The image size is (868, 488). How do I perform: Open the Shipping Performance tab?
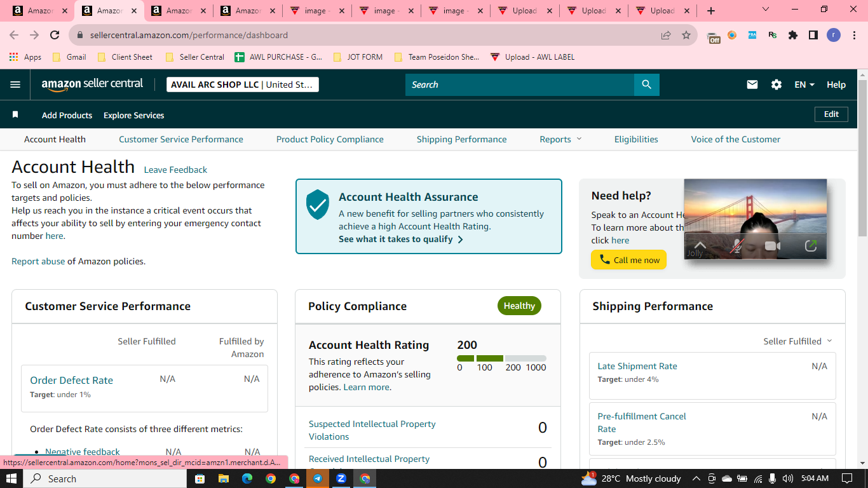pyautogui.click(x=462, y=139)
